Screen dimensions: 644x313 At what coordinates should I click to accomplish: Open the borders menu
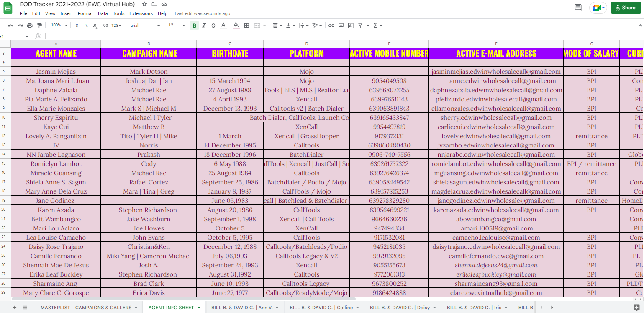pos(247,26)
